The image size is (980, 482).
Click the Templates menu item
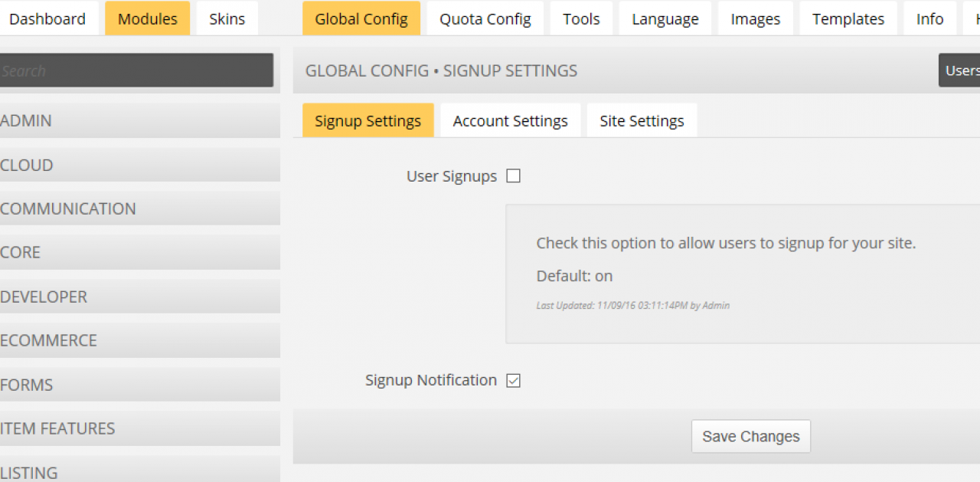(x=848, y=19)
